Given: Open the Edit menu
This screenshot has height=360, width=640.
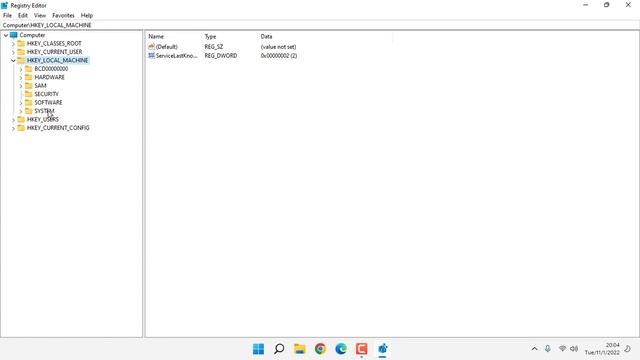Looking at the screenshot, I should tap(23, 16).
